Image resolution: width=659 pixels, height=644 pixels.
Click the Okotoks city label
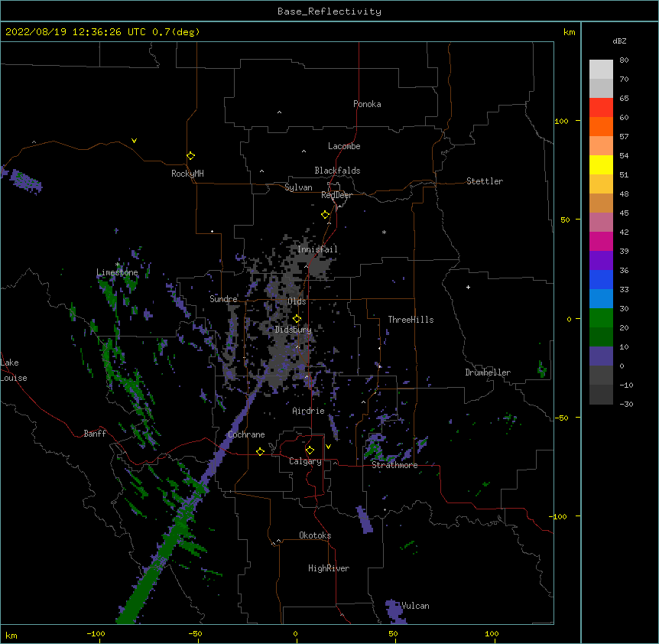(x=315, y=535)
